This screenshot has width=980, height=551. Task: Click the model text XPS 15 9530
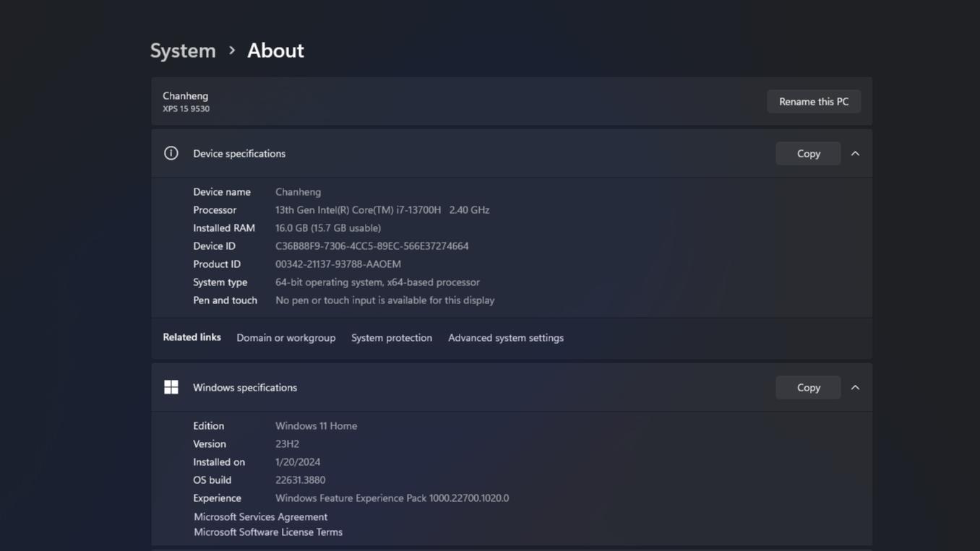point(186,108)
